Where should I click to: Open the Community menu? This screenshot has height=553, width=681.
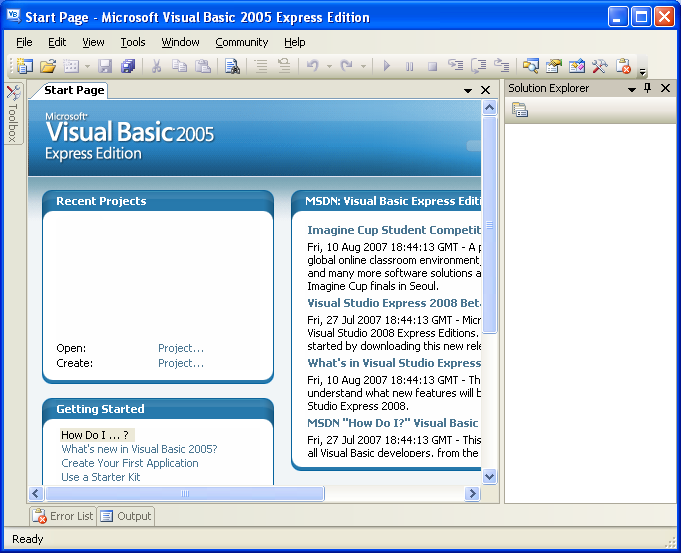coord(241,42)
